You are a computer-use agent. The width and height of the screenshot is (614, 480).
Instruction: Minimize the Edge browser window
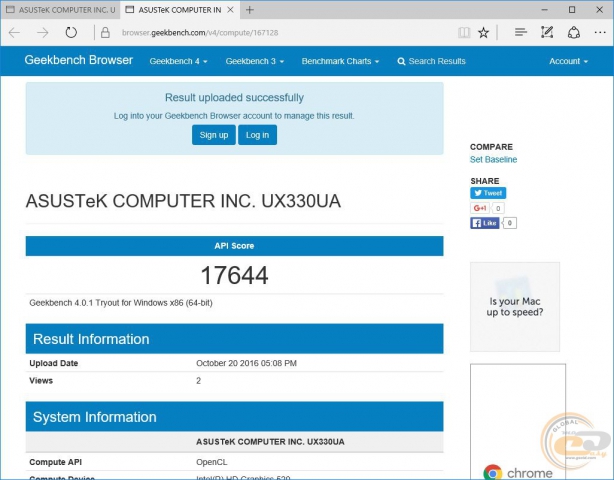click(544, 10)
